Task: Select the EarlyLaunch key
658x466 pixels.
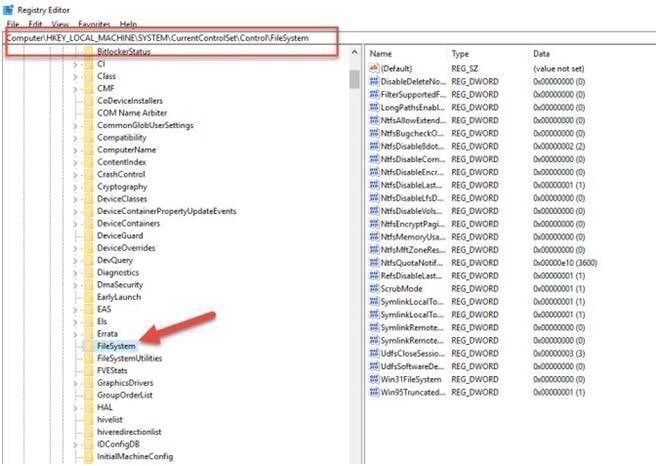Action: [119, 297]
